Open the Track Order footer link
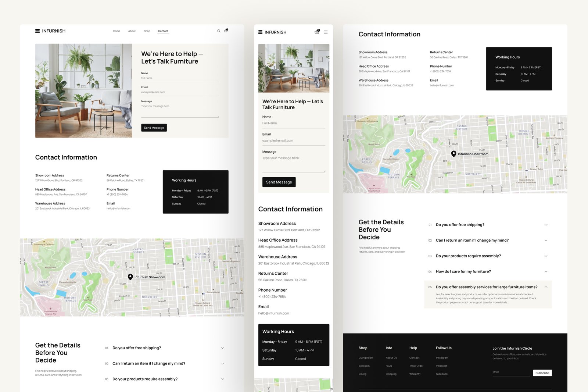This screenshot has height=392, width=588. pyautogui.click(x=416, y=366)
